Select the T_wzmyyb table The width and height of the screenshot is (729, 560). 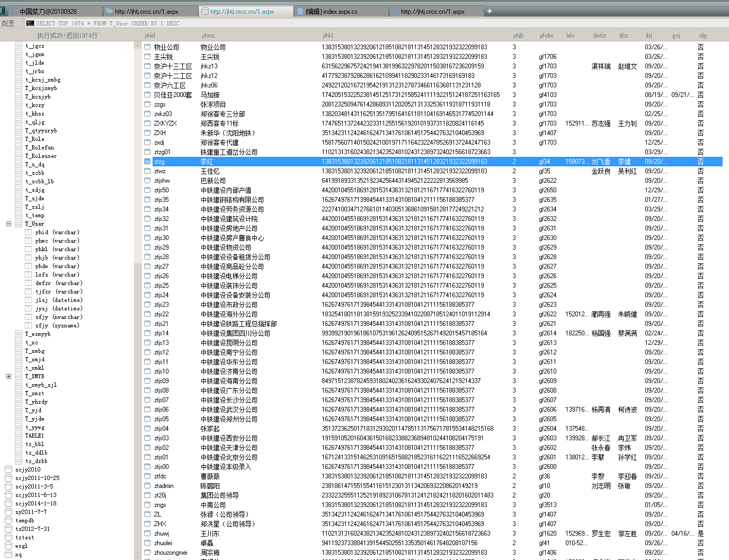(38, 334)
